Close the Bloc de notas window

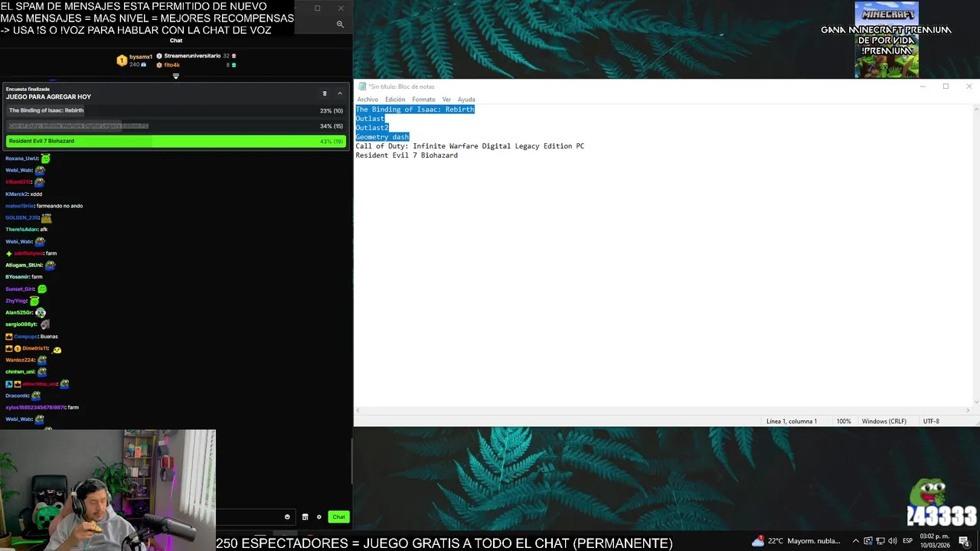969,86
